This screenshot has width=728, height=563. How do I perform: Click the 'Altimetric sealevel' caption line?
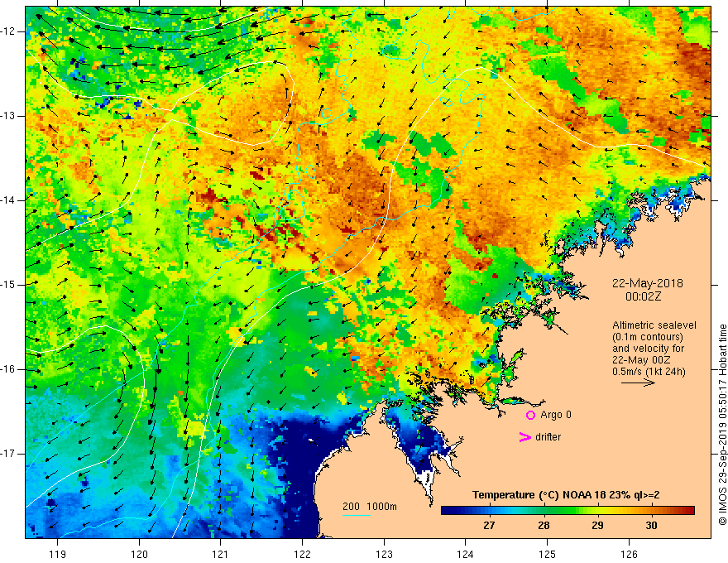654,325
